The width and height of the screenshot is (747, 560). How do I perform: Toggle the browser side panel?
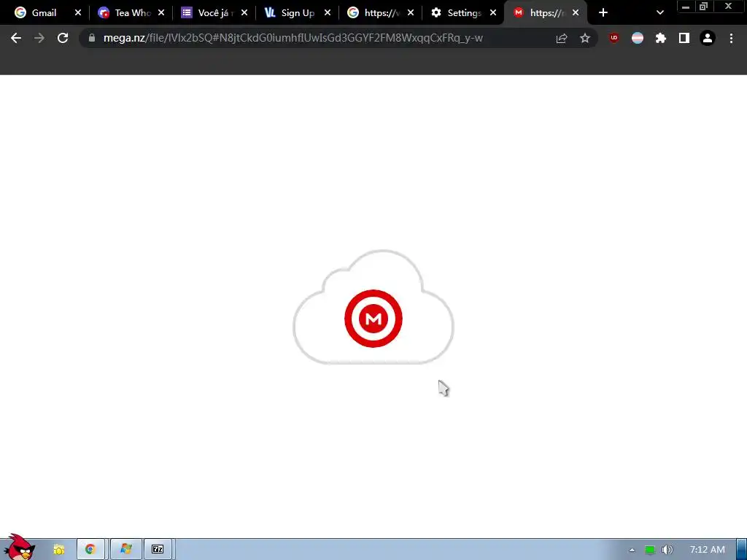pos(684,38)
